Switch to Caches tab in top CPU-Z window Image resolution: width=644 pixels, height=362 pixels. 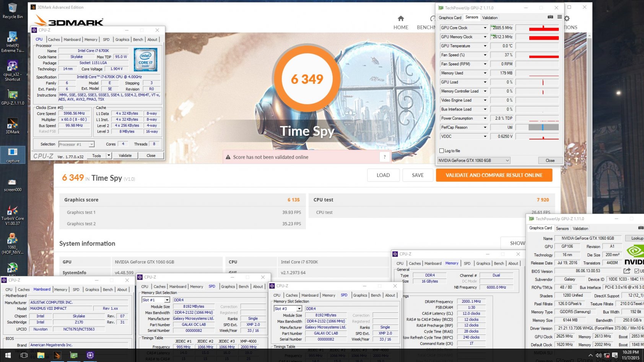tap(54, 39)
